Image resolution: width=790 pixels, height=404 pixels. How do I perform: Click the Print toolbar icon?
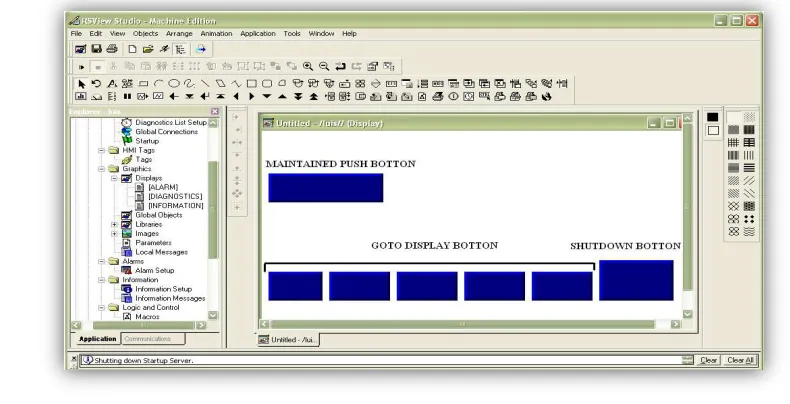[112, 49]
